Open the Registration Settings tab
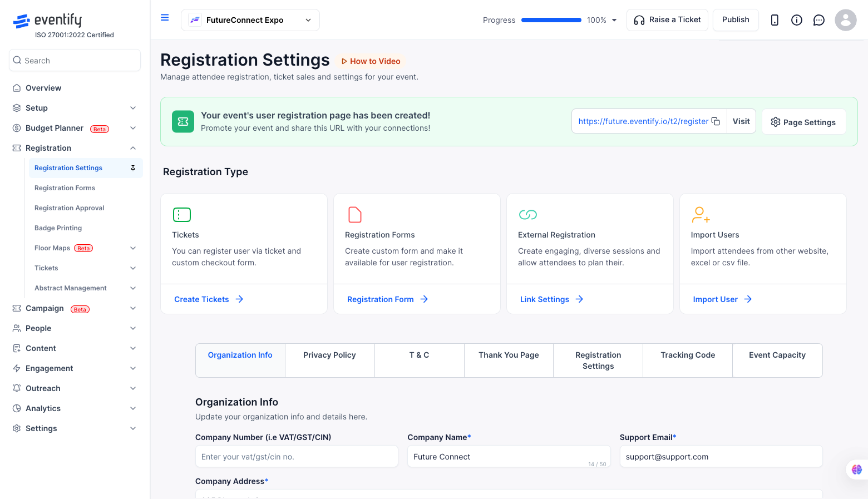The height and width of the screenshot is (499, 868). (x=598, y=360)
